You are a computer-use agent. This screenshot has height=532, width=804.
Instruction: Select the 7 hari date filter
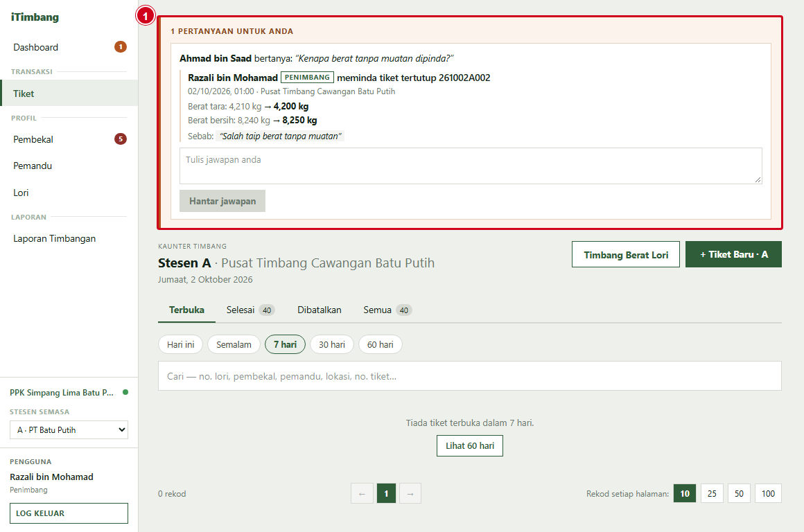click(285, 344)
